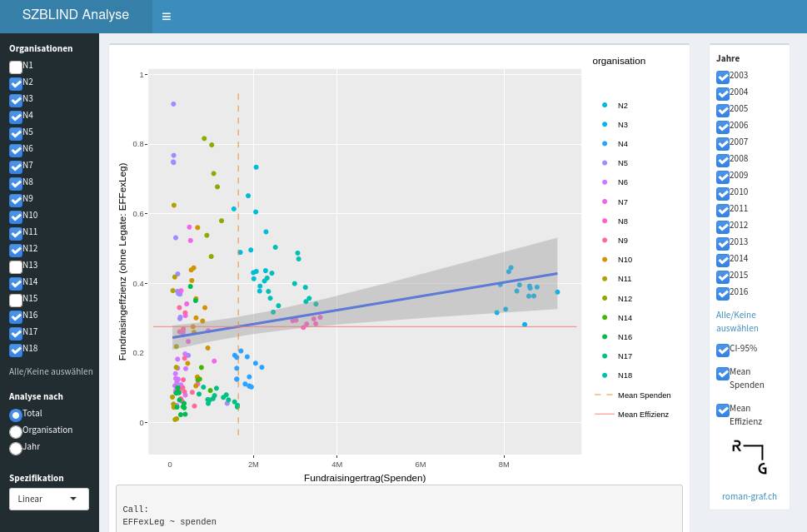Click the SZBLIND Analyse title
The image size is (807, 532).
(x=75, y=14)
